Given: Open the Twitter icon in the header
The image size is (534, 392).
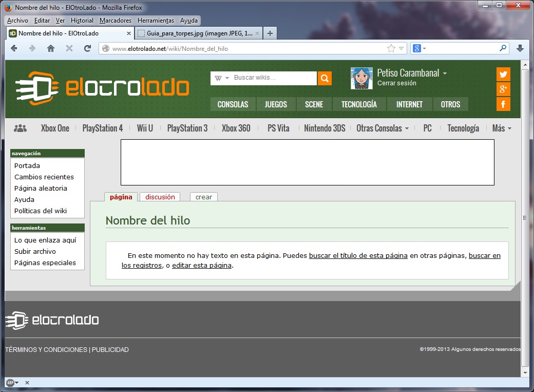Looking at the screenshot, I should tap(503, 74).
